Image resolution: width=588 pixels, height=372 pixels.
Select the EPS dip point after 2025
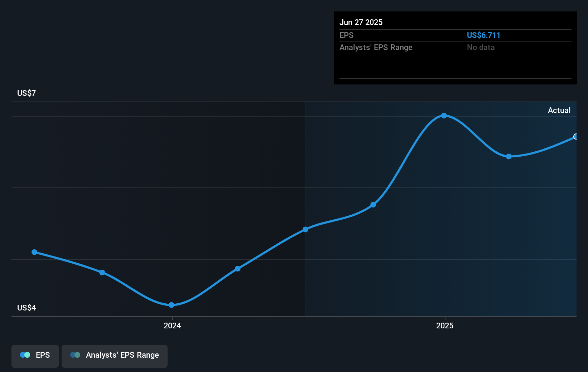[x=509, y=156]
